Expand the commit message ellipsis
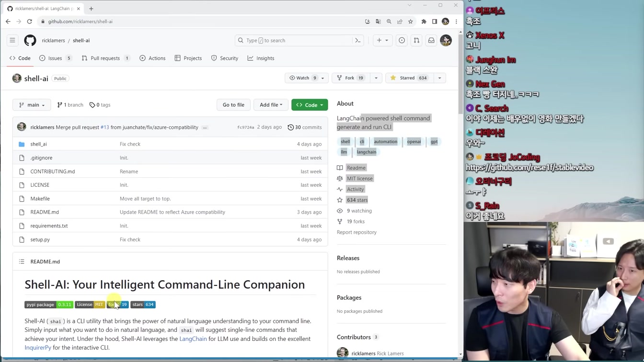644x362 pixels. click(x=205, y=127)
